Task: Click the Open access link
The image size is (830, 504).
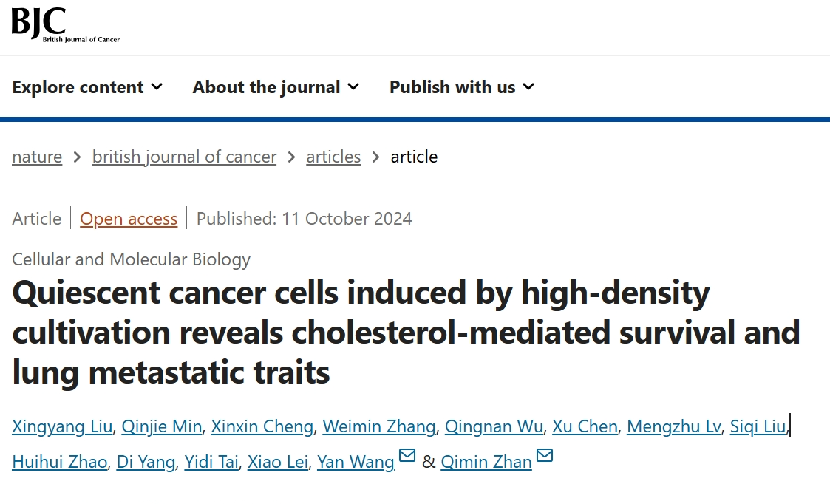Action: (129, 219)
